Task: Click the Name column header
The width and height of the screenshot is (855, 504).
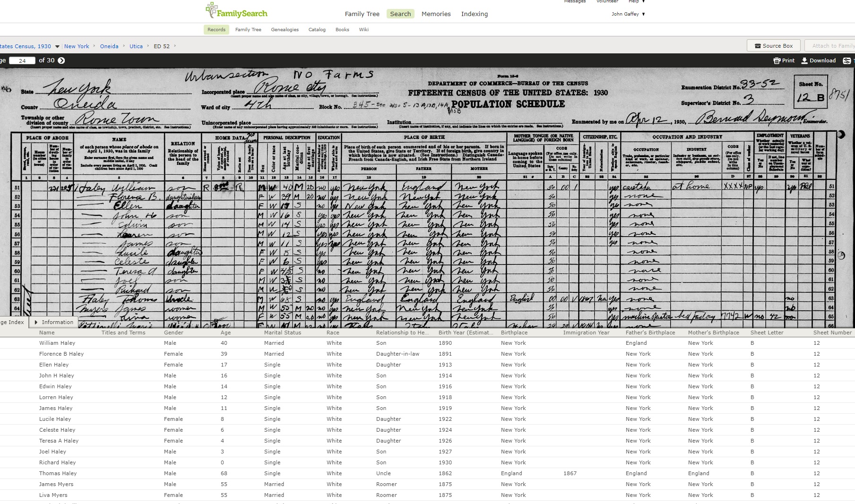Action: (x=47, y=333)
